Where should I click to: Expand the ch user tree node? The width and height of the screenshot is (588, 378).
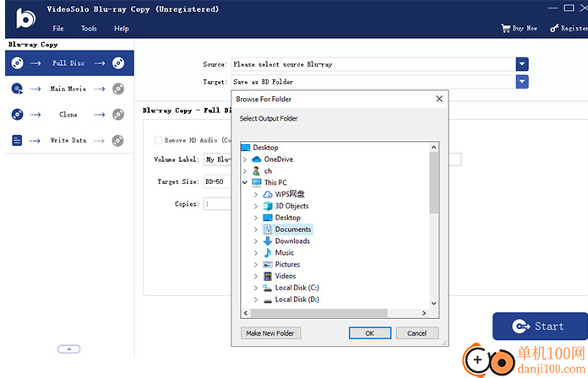point(245,170)
